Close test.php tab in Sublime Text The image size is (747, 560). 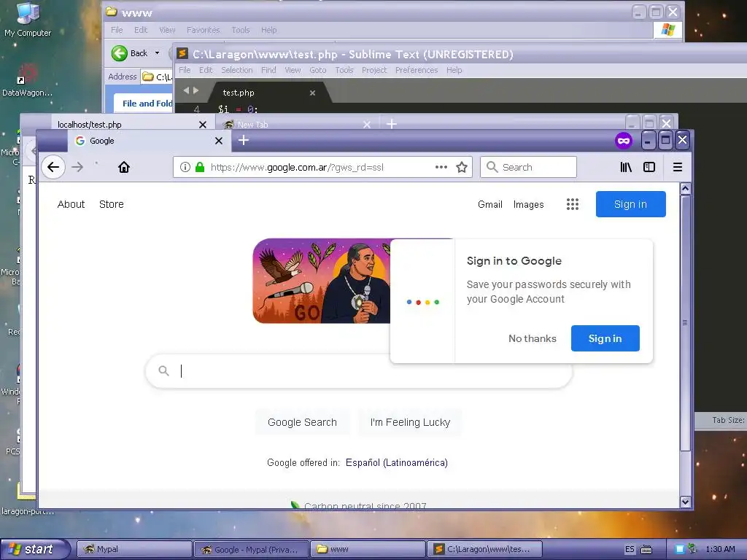(312, 93)
